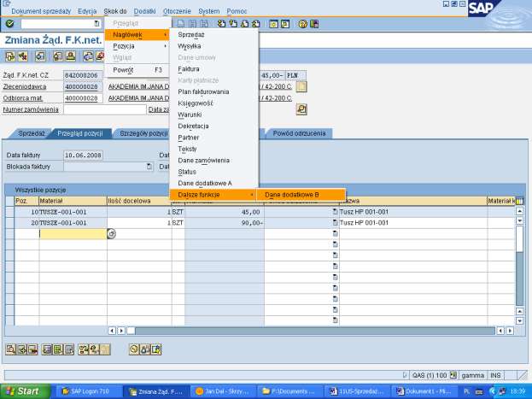Viewport: 532px width, 399px height.
Task: Click the clock icon below the items table
Action: click(134, 349)
